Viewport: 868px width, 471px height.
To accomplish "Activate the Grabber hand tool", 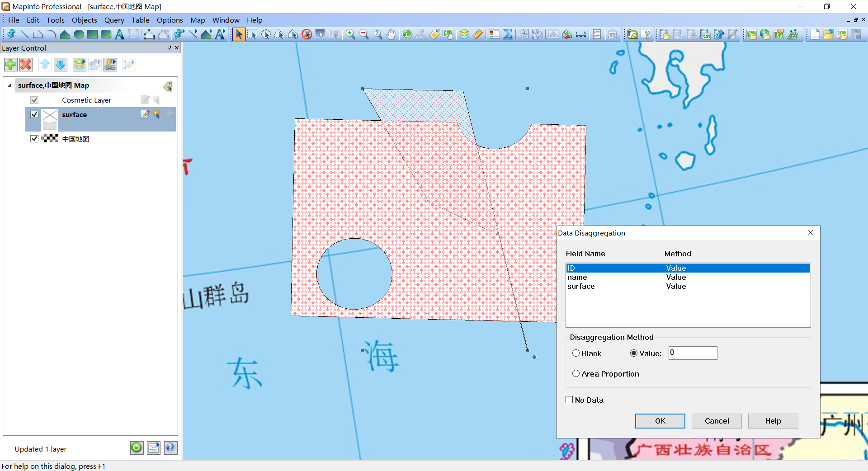I will (x=391, y=34).
